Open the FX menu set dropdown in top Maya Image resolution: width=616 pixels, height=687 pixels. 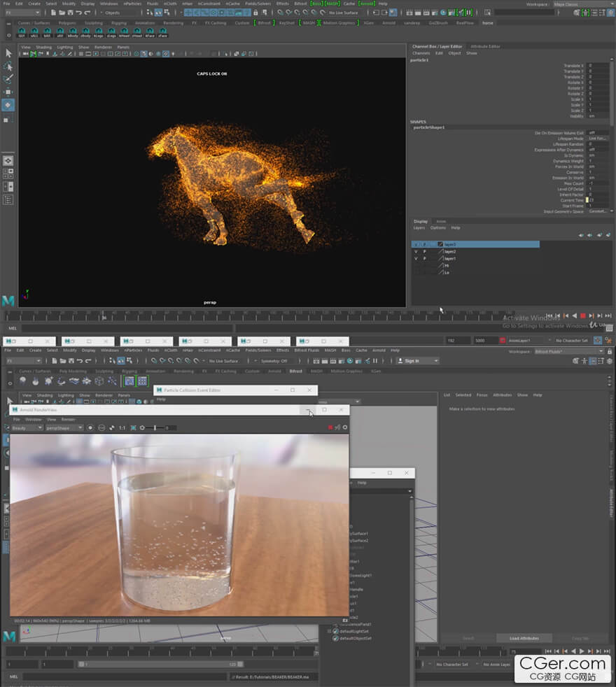coord(23,13)
